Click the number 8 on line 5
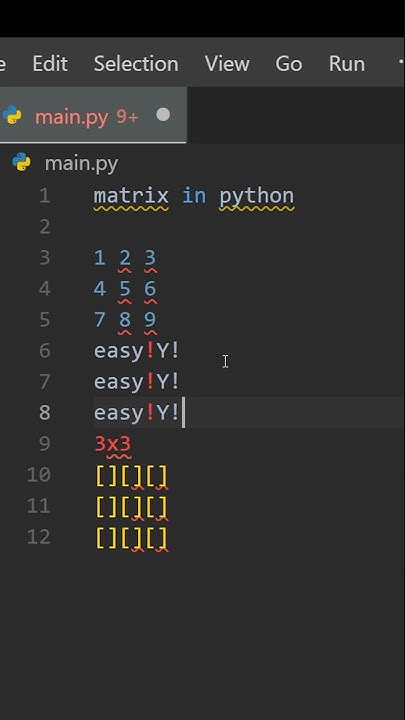Screen dimensions: 405x720 124,320
